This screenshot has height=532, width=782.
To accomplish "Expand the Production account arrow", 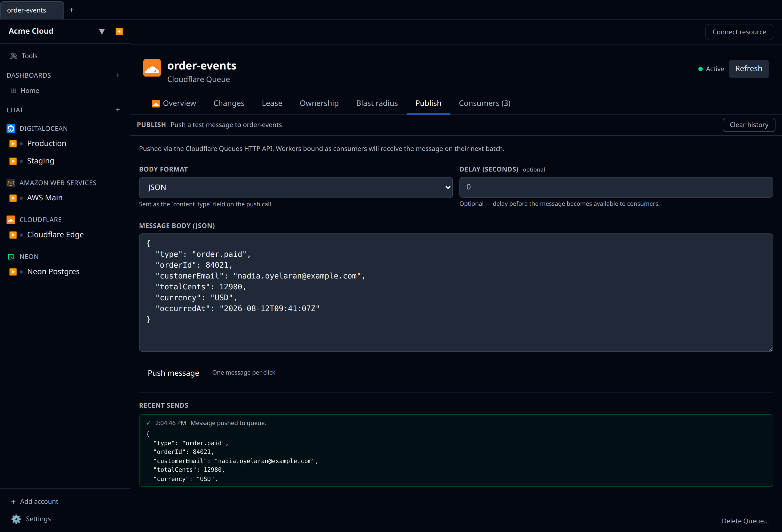I will (13, 144).
